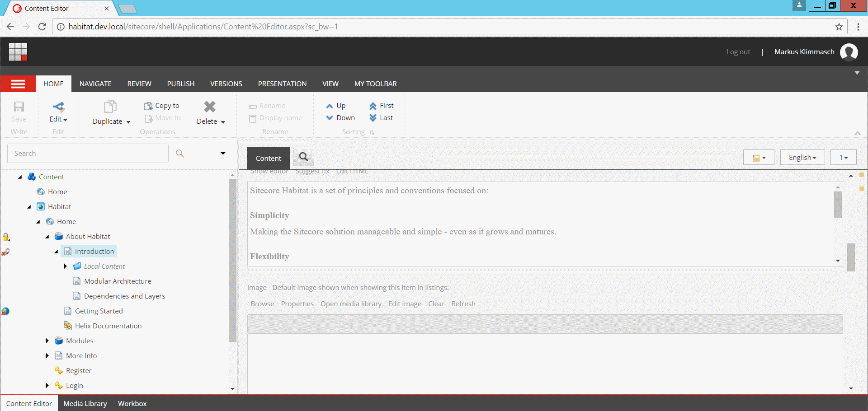Viewport: 868px width, 411px height.
Task: Collapse the About Habitat tree node
Action: [x=47, y=237]
